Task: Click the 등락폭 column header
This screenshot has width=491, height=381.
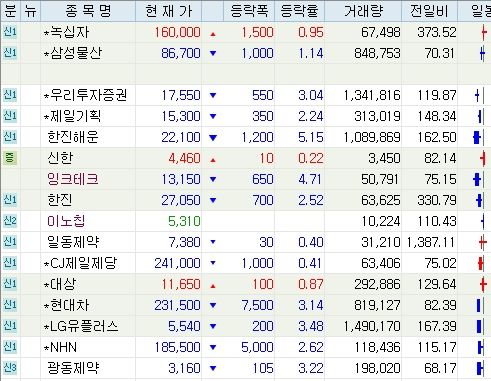Action: (x=249, y=11)
